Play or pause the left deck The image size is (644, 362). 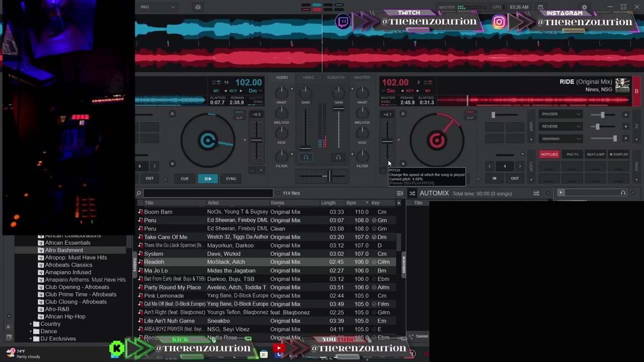[x=207, y=178]
